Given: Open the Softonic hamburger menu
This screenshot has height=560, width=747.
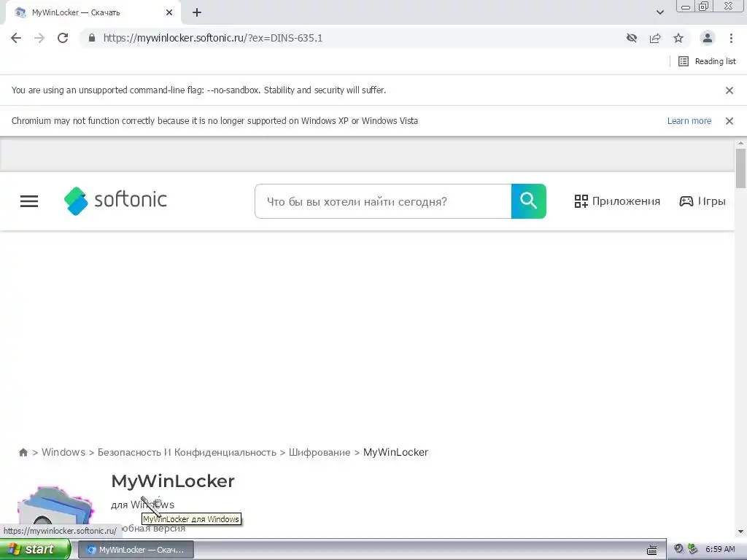Looking at the screenshot, I should tap(29, 201).
